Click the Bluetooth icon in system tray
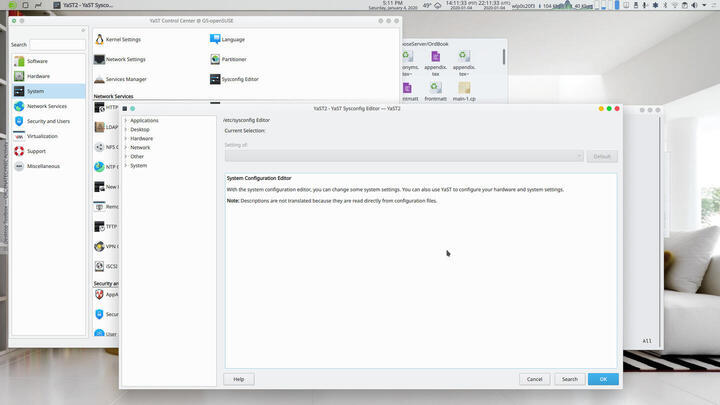Viewport: 720px width, 405px height. point(664,5)
